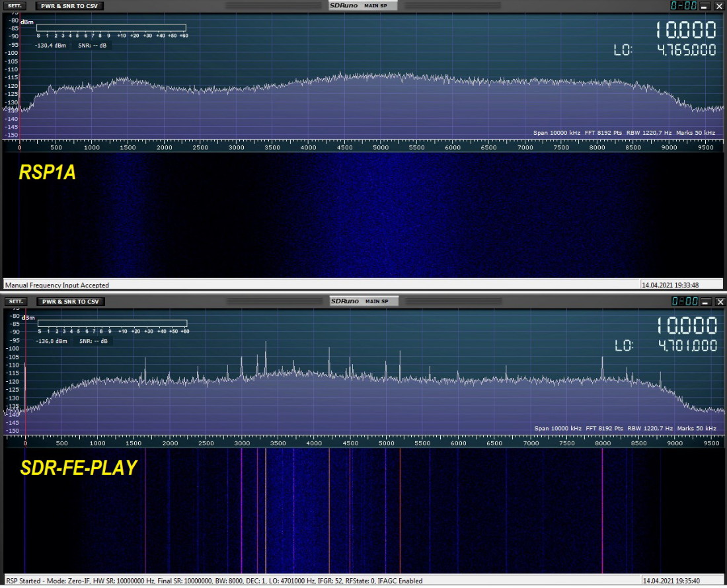
Task: Click the 1000 mark on SDR-FE-PLAY frequency scale
Action: [x=97, y=443]
